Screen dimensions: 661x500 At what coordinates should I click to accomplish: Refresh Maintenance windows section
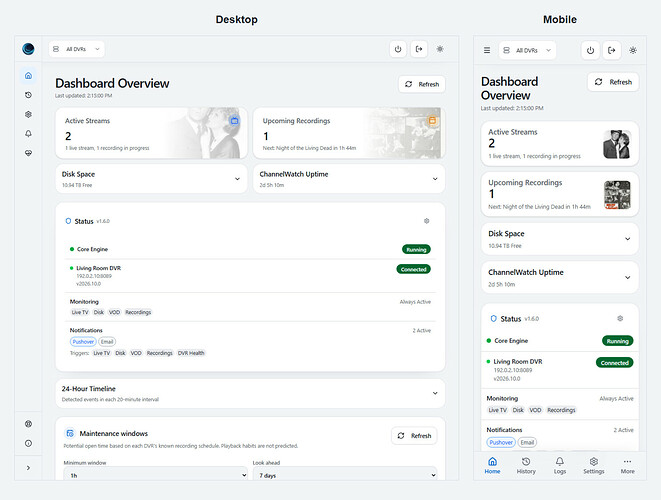414,436
